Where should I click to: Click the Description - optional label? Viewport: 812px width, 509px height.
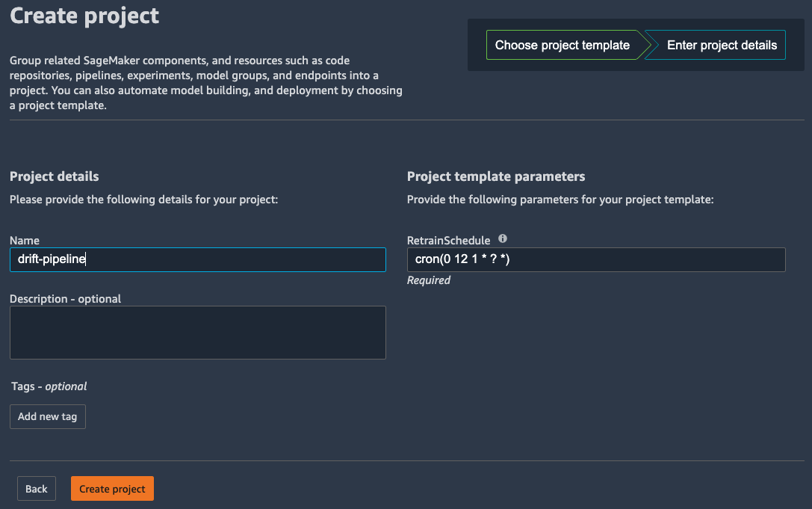tap(65, 299)
